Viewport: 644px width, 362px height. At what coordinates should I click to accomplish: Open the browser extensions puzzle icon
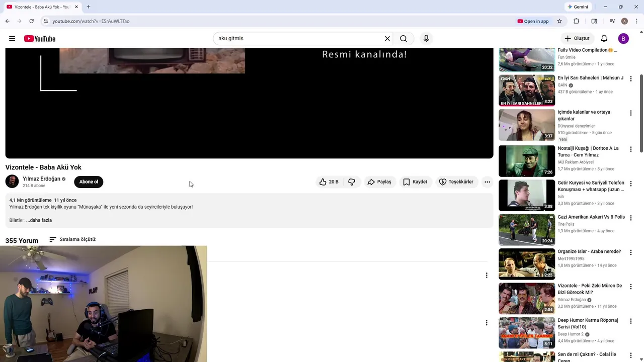pos(577,21)
